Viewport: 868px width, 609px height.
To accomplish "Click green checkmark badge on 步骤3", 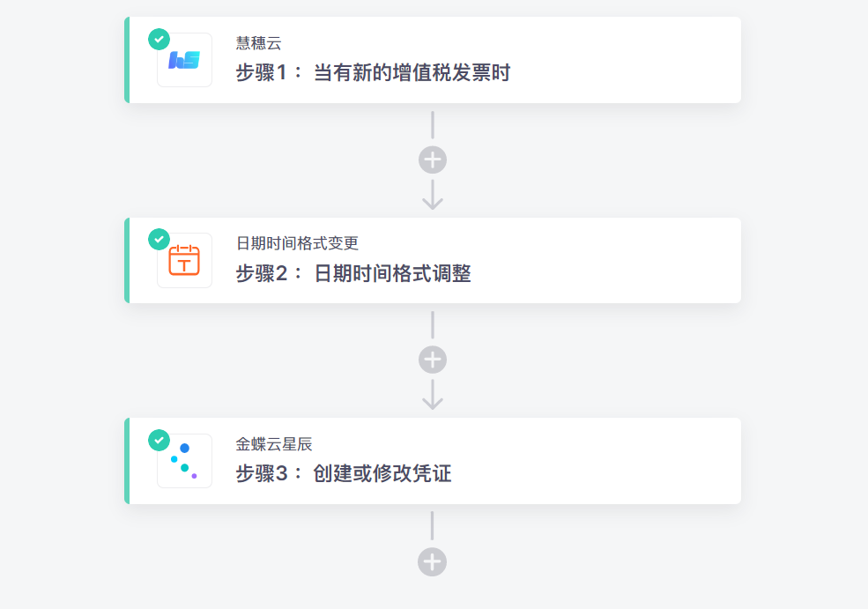I will pyautogui.click(x=159, y=440).
